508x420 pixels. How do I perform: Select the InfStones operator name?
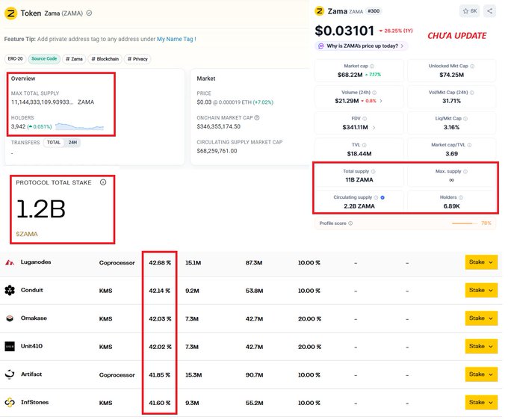click(x=34, y=402)
